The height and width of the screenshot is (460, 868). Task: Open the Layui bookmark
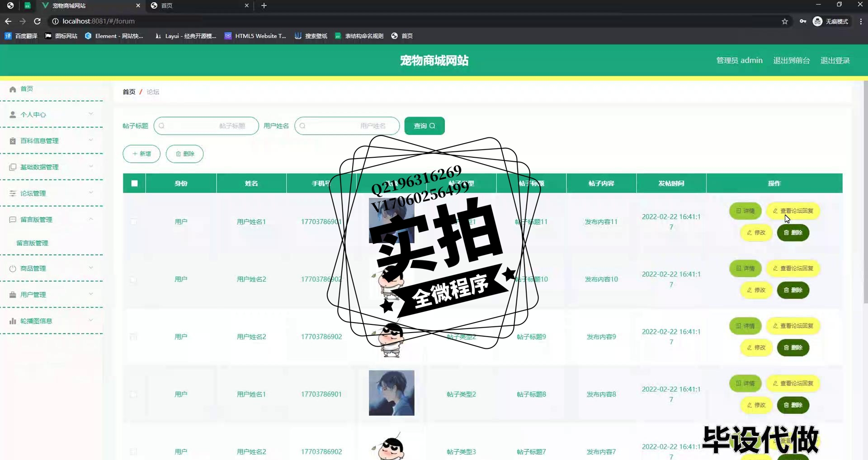coord(185,36)
